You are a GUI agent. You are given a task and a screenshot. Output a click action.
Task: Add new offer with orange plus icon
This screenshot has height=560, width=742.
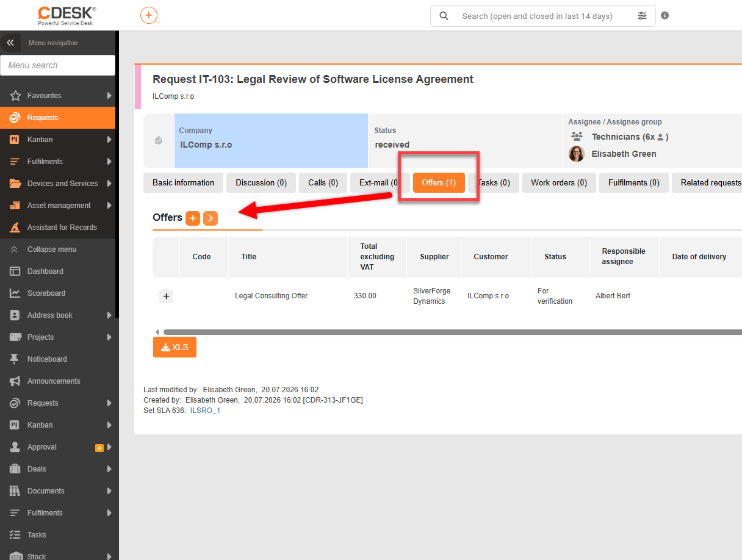coord(193,218)
